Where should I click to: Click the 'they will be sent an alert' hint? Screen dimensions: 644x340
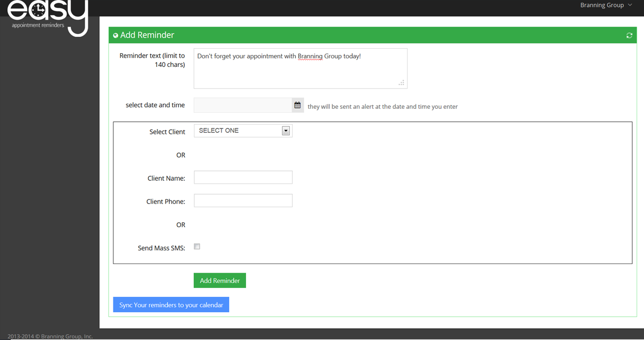point(382,107)
